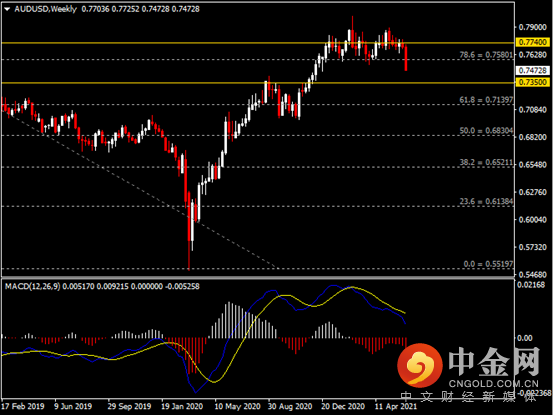Select the 0.73500 yellow price label
Screen dimensions: 554x415
tap(533, 82)
